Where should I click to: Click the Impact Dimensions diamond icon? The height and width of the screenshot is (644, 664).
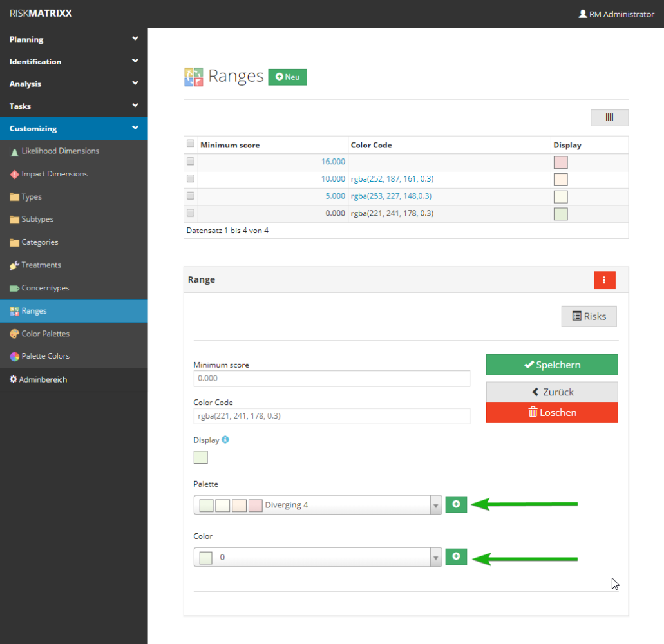[14, 174]
